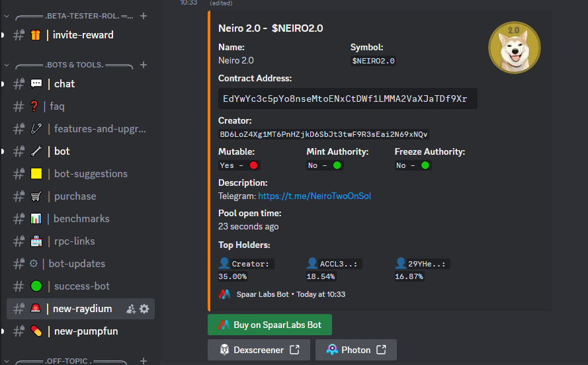Click the yellow square emoji on bot-suggestions
The height and width of the screenshot is (365, 588).
coord(36,173)
